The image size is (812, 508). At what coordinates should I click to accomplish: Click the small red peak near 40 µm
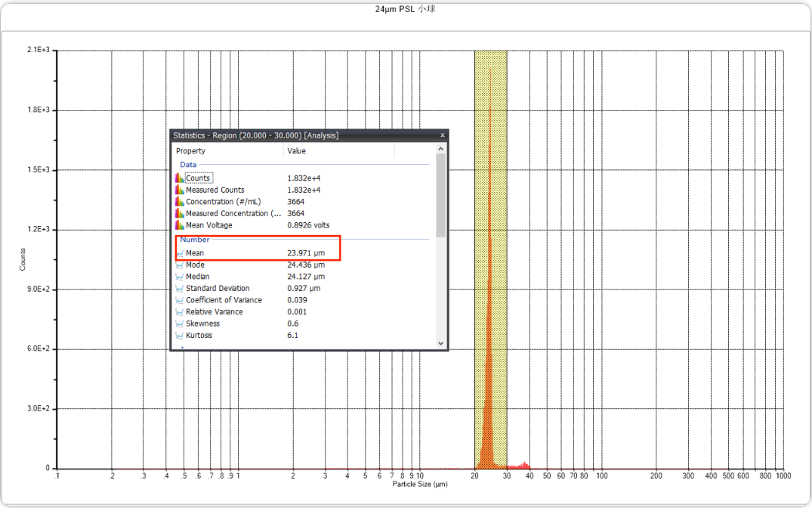click(x=524, y=465)
